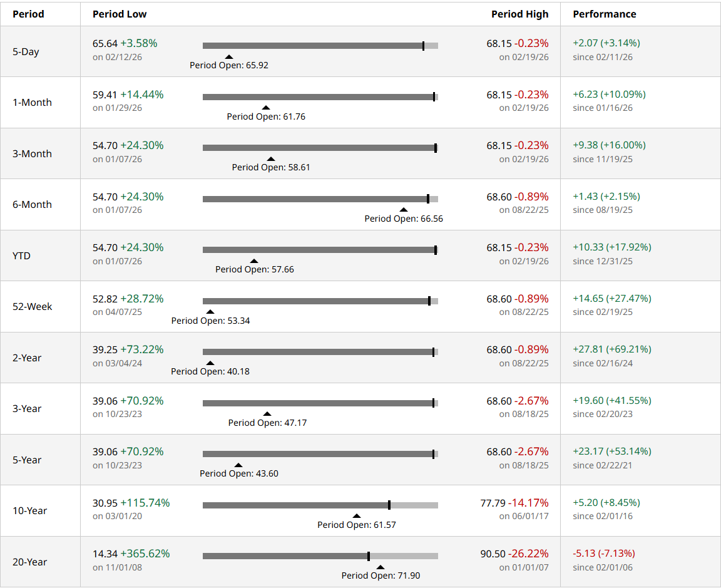This screenshot has height=588, width=721.
Task: Click the Period High column header
Action: pyautogui.click(x=519, y=14)
